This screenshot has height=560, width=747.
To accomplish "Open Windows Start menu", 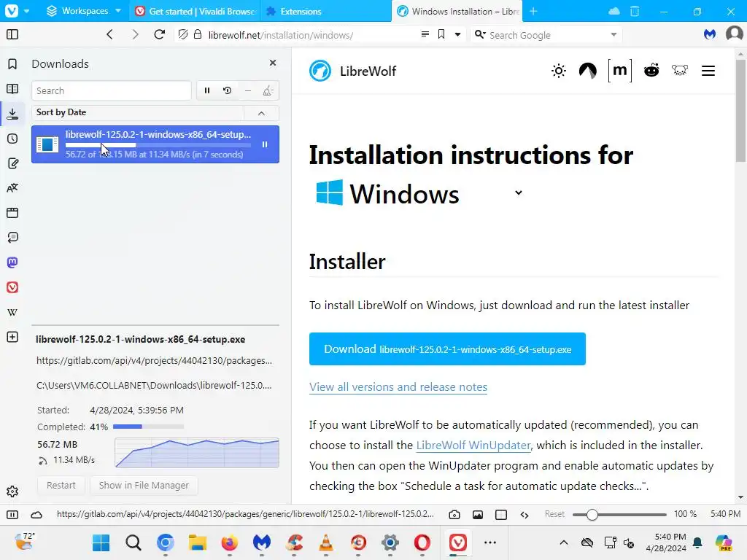I will pyautogui.click(x=101, y=542).
